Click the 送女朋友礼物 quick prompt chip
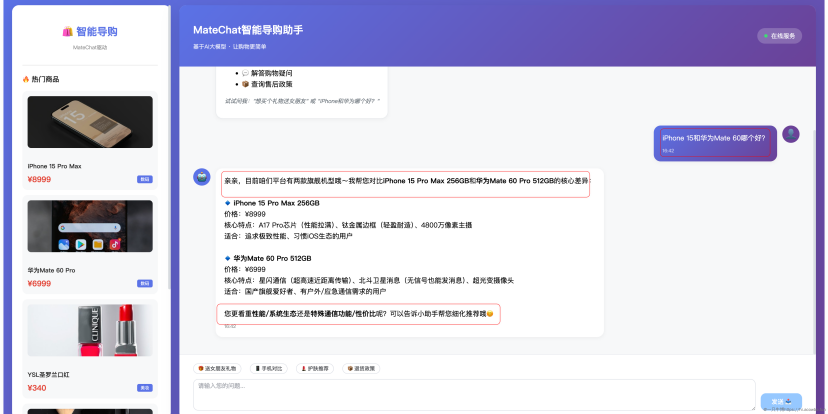Image resolution: width=828 pixels, height=414 pixels. (x=218, y=369)
